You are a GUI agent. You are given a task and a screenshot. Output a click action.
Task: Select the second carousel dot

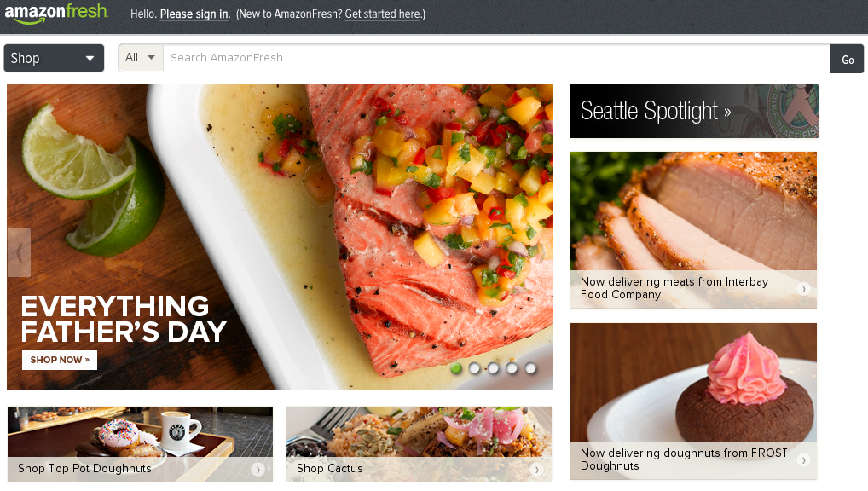474,368
